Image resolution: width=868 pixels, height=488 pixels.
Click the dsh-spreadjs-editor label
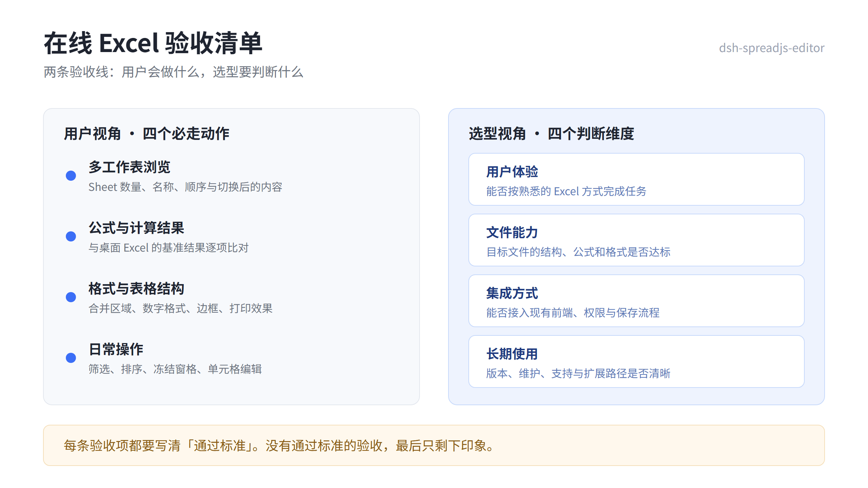point(771,48)
